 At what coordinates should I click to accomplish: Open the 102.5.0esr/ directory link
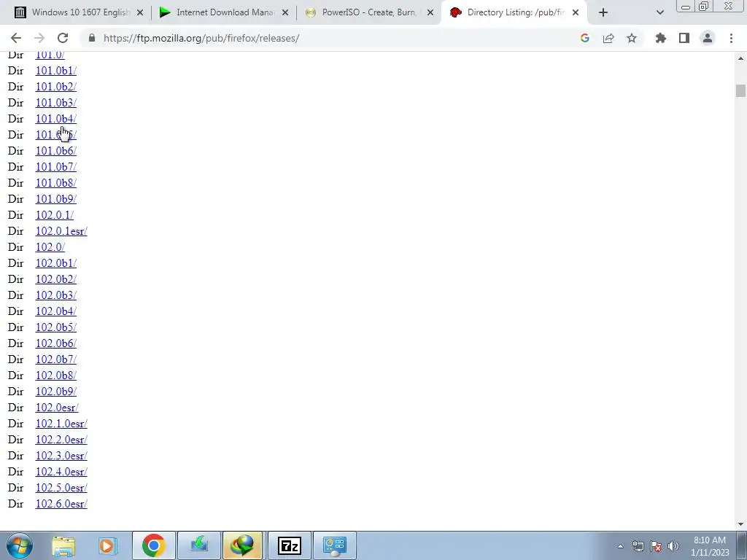point(61,488)
